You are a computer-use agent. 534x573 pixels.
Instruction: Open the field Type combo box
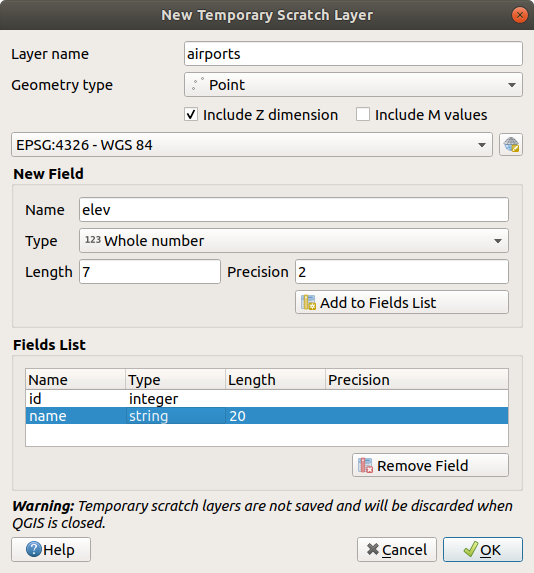[293, 240]
